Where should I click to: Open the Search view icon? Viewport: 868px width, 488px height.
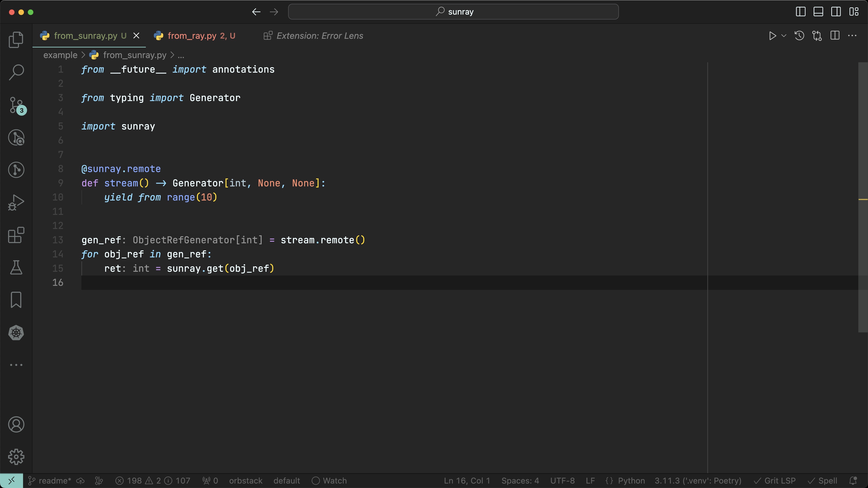pyautogui.click(x=16, y=72)
